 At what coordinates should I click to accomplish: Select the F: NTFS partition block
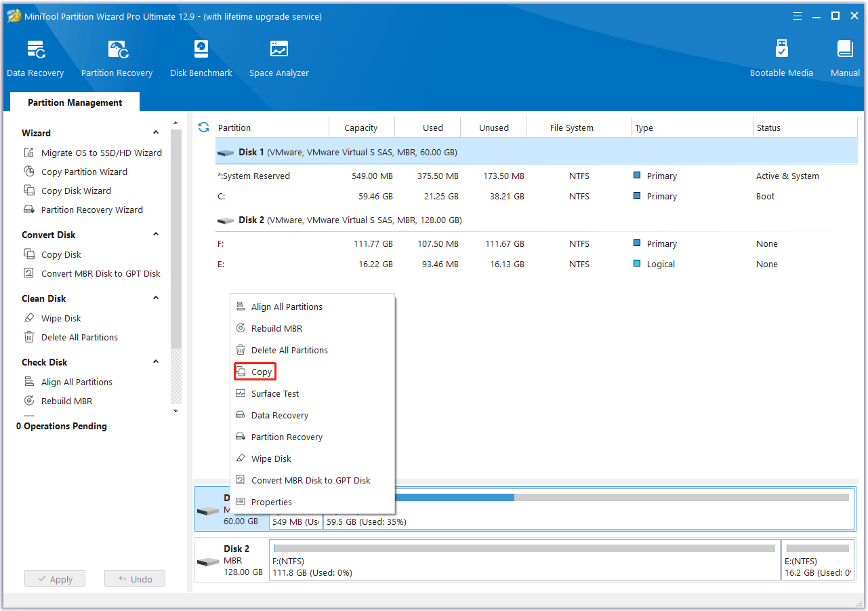(x=522, y=559)
